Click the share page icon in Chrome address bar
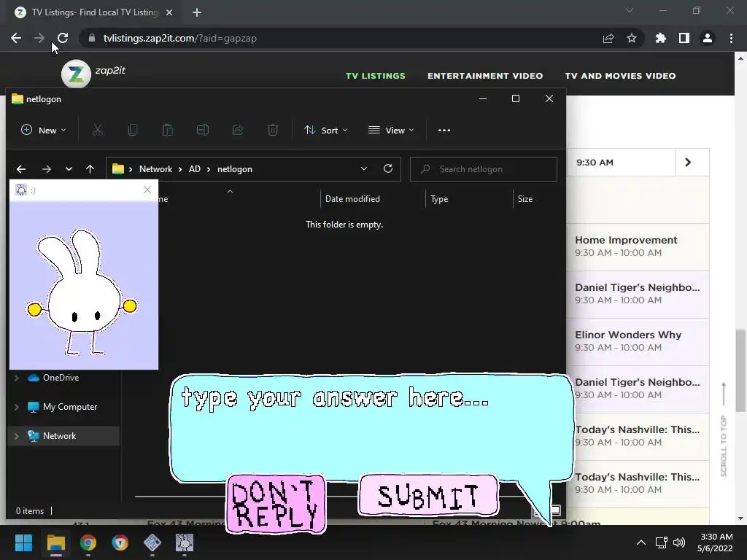Image resolution: width=747 pixels, height=560 pixels. point(608,38)
